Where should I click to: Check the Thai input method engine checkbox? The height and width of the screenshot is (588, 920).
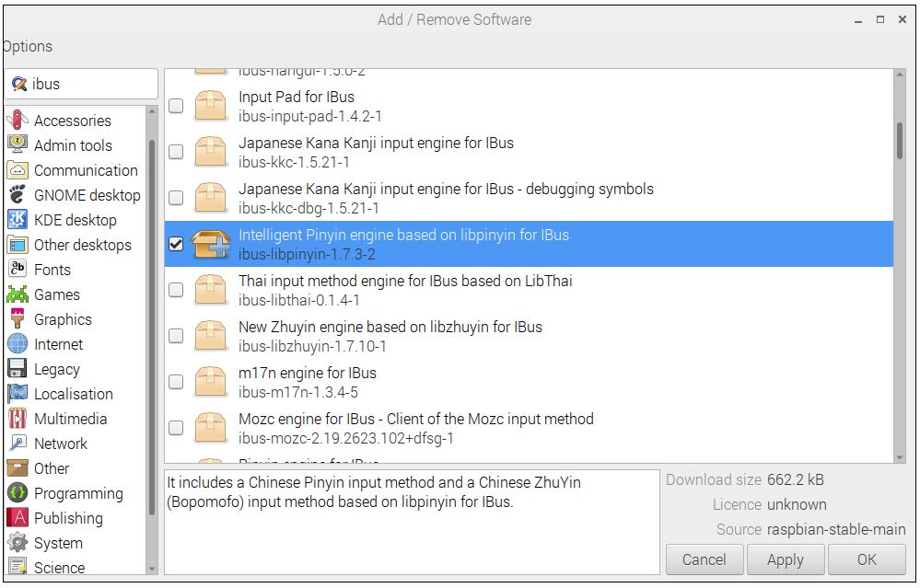coord(176,290)
